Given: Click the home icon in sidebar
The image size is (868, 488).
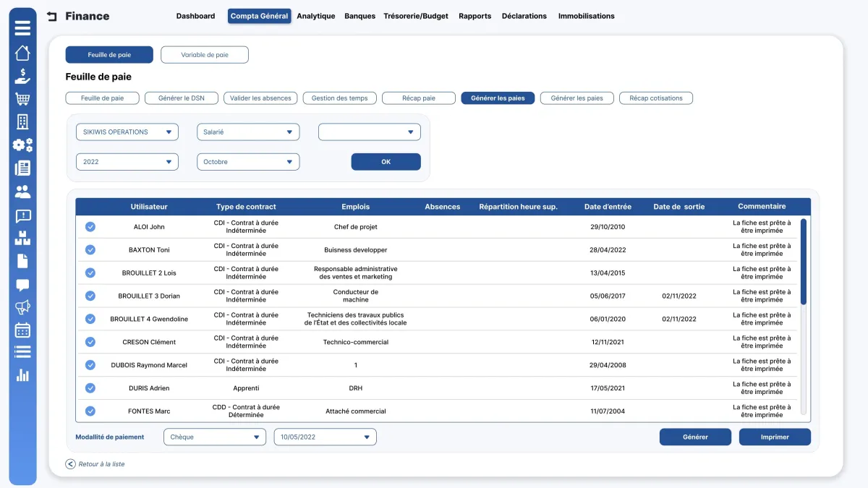Looking at the screenshot, I should [22, 53].
